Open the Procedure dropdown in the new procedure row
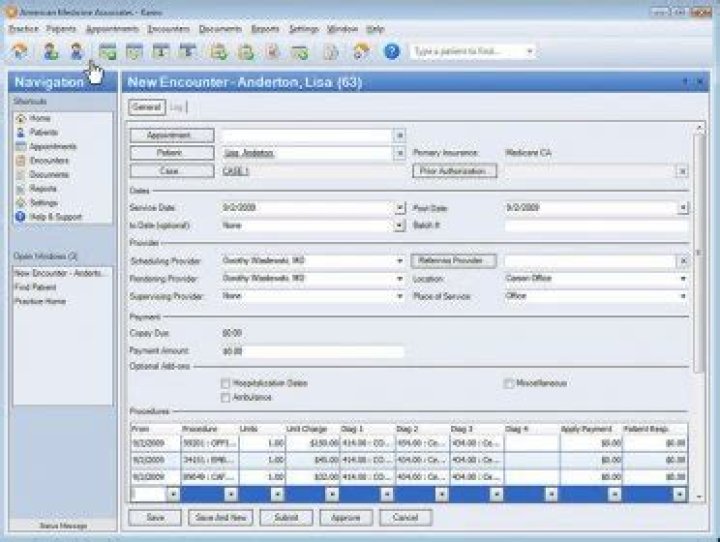 pos(231,494)
